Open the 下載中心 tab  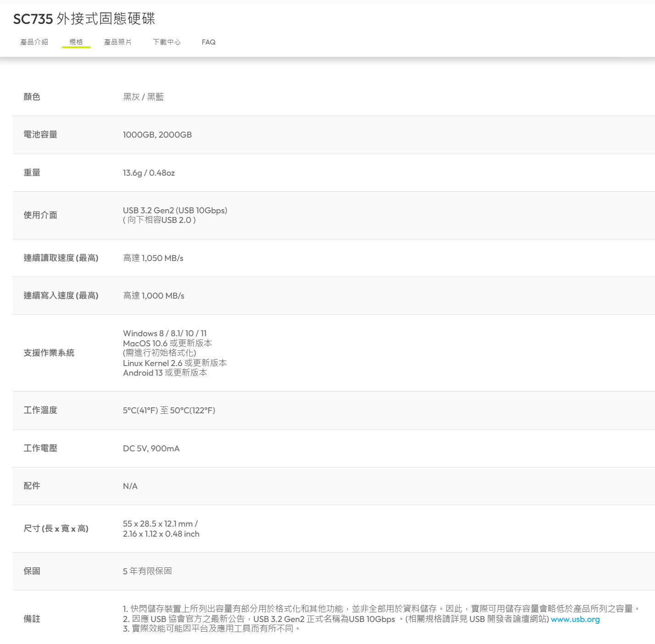[x=167, y=42]
